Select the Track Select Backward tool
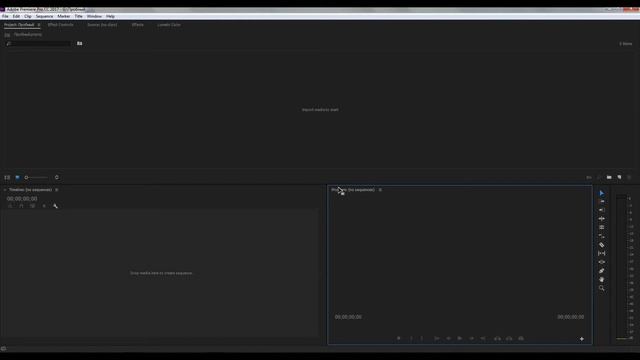Screen dimensions: 640x360 click(x=602, y=210)
